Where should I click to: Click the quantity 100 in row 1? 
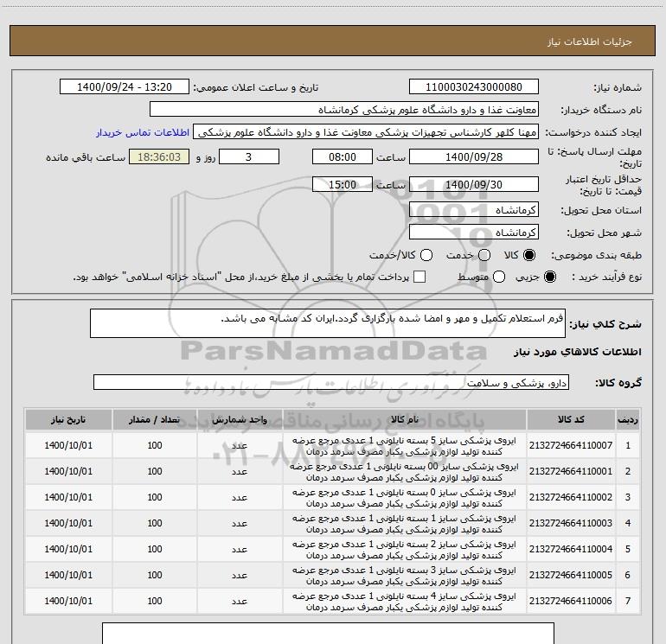coord(155,445)
